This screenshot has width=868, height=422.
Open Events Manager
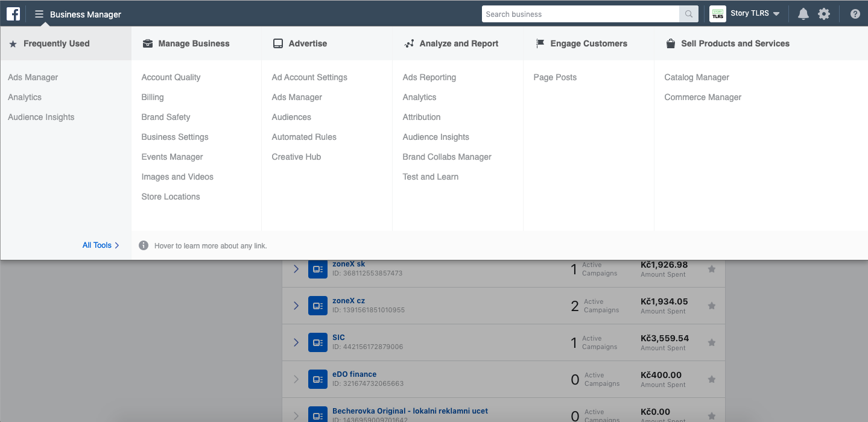(x=172, y=157)
